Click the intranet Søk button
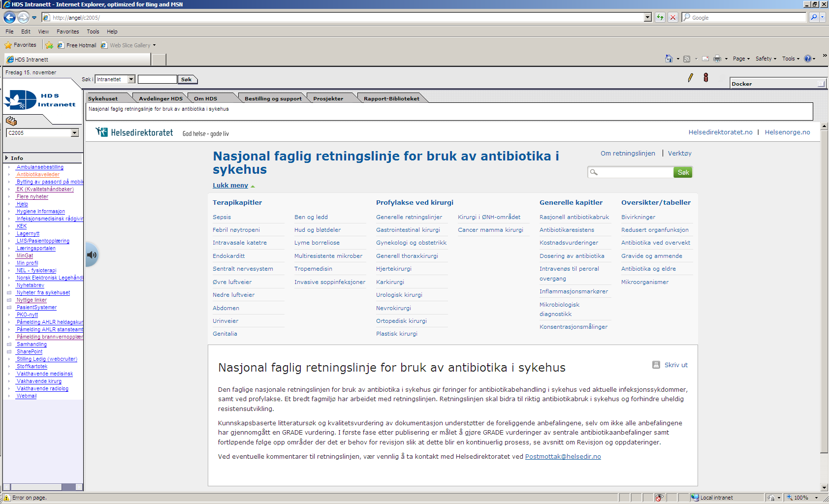The width and height of the screenshot is (829, 504). (187, 79)
